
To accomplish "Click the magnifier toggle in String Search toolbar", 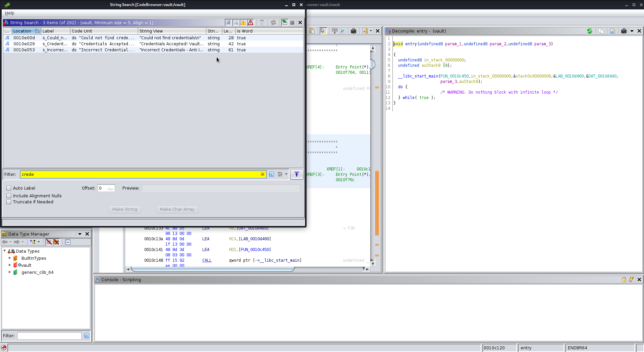I will click(x=236, y=22).
